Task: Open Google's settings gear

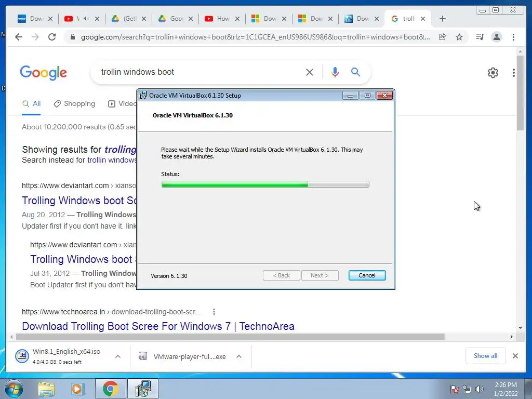Action: 493,73
